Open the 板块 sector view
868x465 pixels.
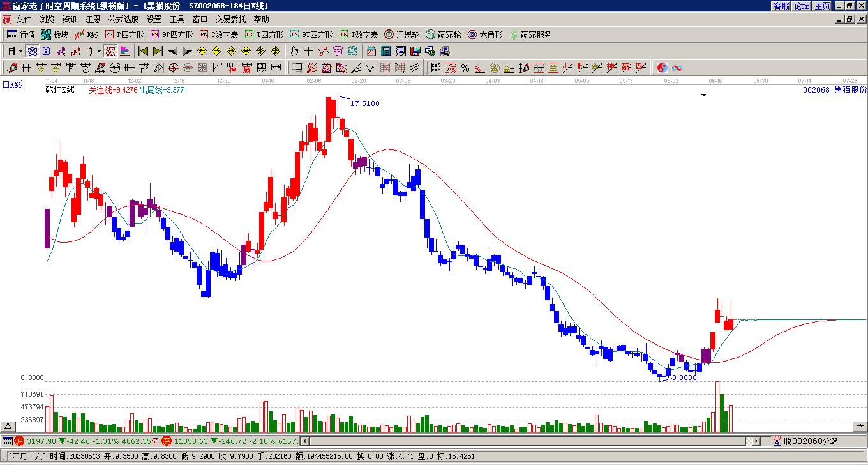pos(55,34)
